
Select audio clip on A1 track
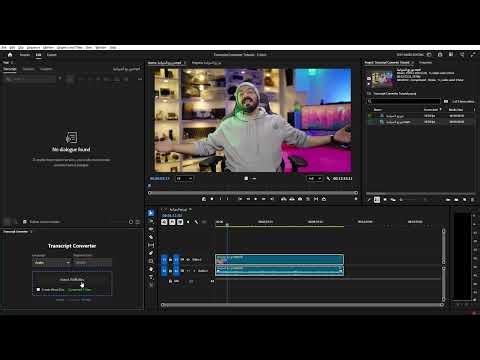click(x=279, y=271)
